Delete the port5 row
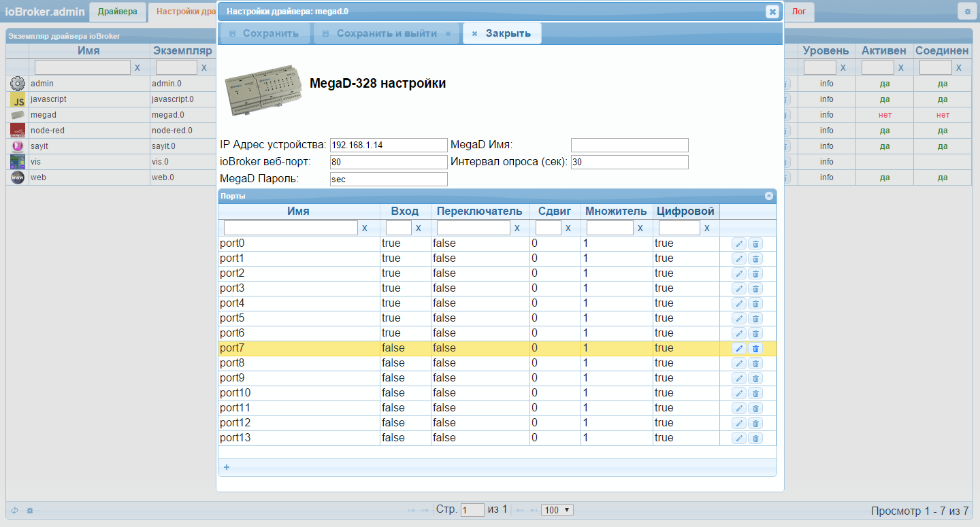Screen dimensions: 980x527 755,318
